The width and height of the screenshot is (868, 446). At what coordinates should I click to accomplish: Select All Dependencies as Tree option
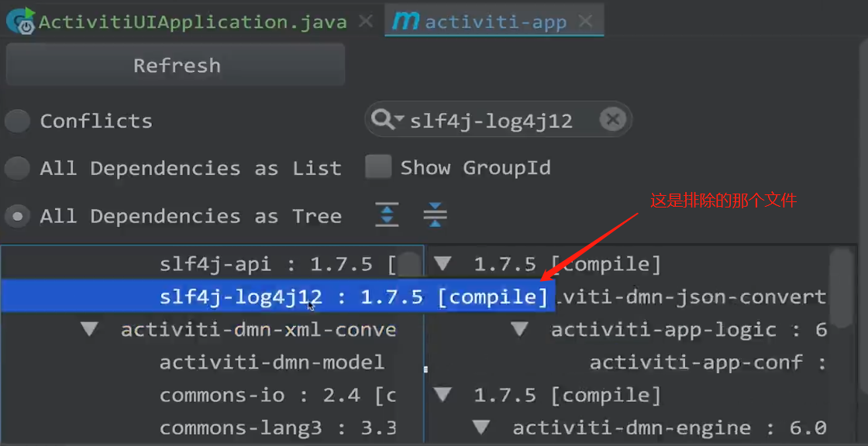pyautogui.click(x=17, y=216)
